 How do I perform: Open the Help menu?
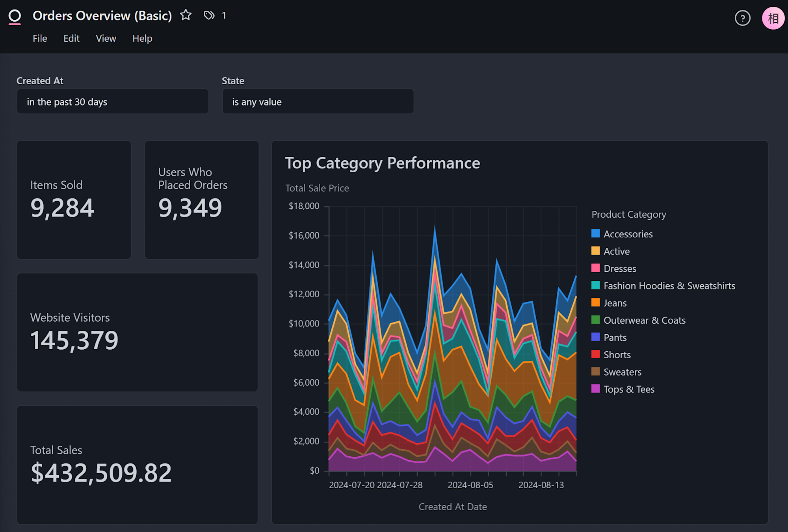point(142,39)
